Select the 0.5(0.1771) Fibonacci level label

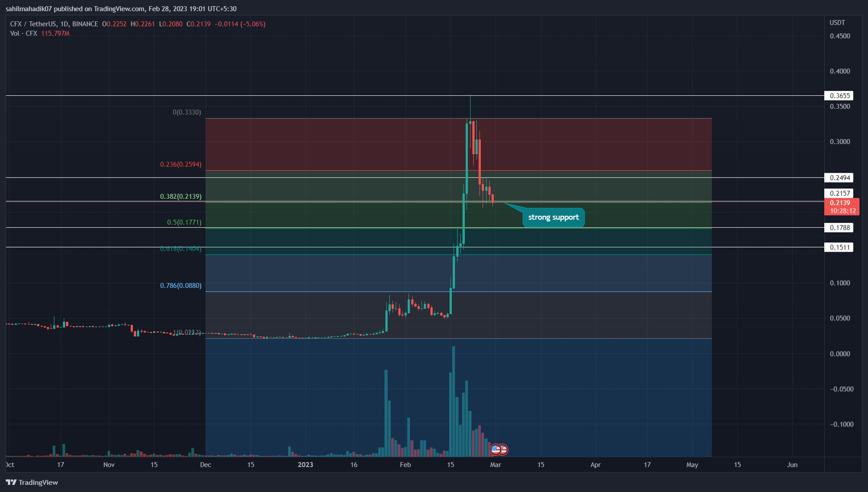[184, 222]
